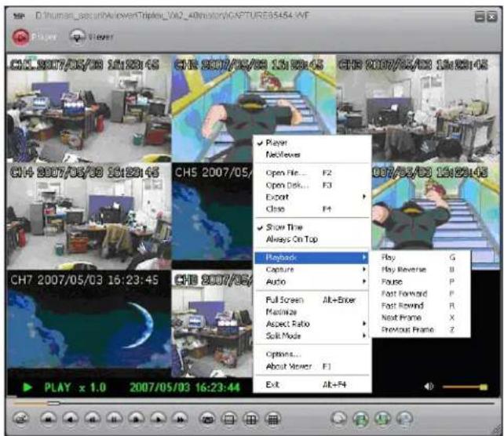Switch to single-screen layout icon
Viewport: 504px width, 436px height.
pos(229,420)
